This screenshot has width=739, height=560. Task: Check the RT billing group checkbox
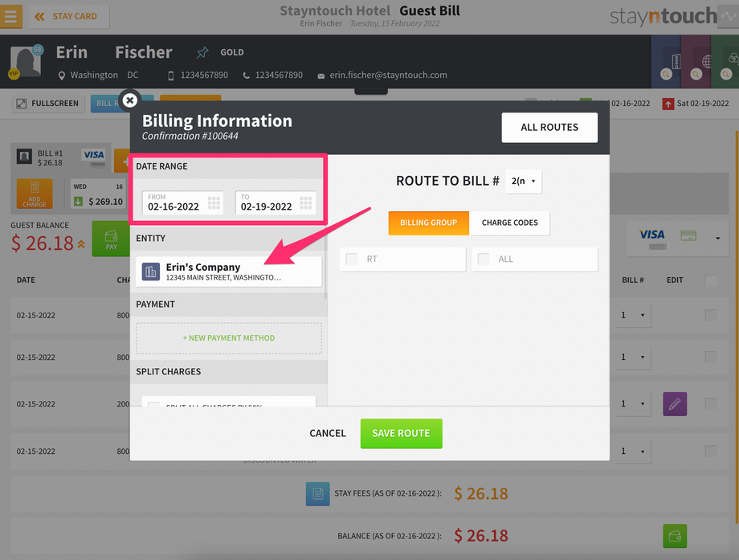352,260
